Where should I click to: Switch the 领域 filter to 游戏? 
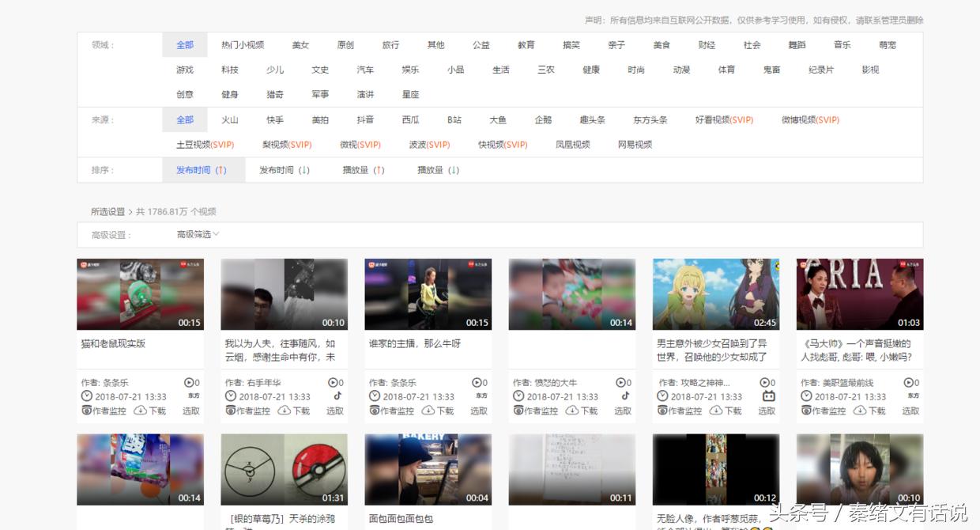pyautogui.click(x=184, y=70)
